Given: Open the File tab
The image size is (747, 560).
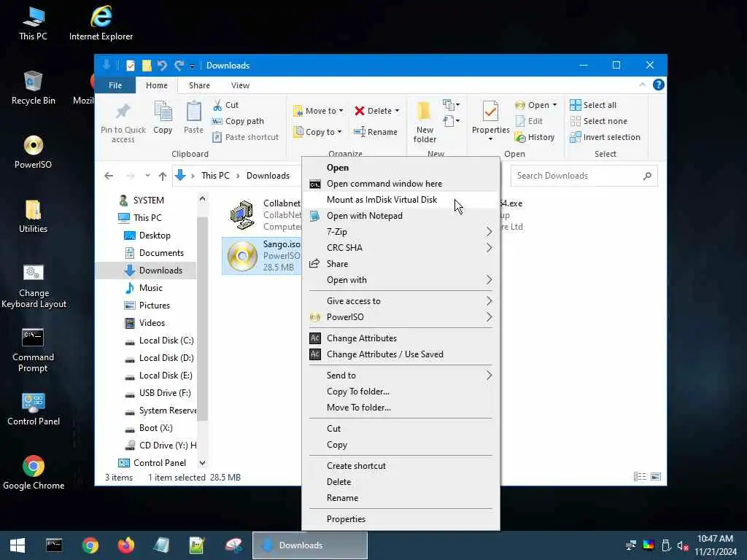Looking at the screenshot, I should point(115,85).
